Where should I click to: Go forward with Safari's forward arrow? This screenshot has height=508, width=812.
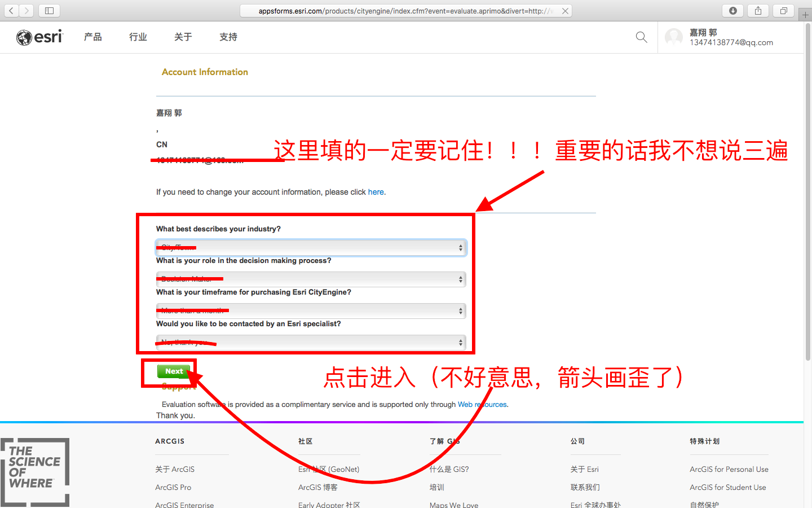[x=27, y=10]
